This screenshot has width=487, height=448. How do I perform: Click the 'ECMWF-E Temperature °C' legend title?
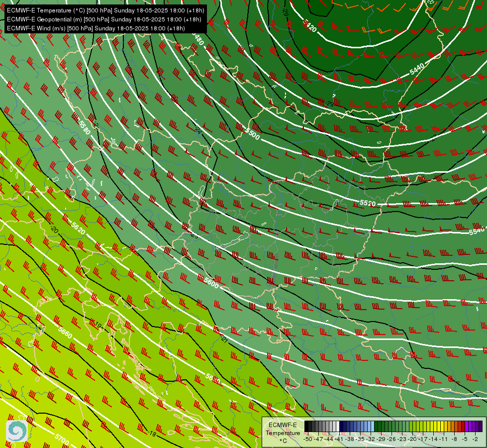(283, 433)
